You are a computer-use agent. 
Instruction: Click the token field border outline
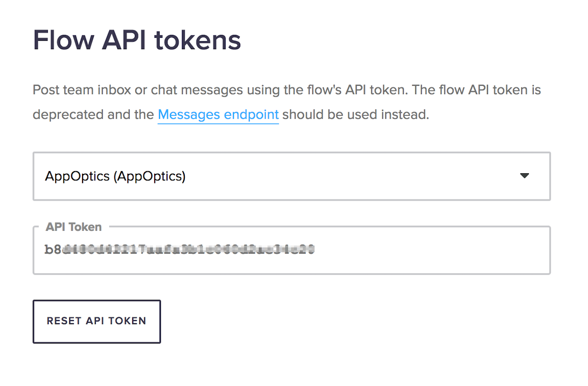tap(291, 273)
